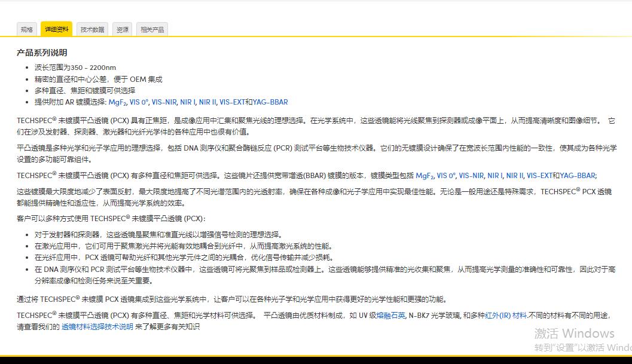This screenshot has height=364, width=632.
Task: Switch to the 规格 tab
Action: [x=27, y=29]
